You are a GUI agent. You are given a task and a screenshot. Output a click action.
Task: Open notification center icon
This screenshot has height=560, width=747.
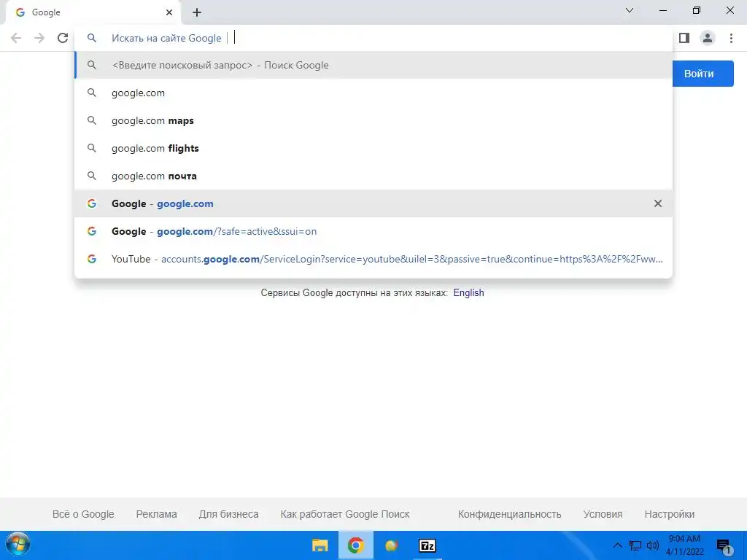click(724, 546)
